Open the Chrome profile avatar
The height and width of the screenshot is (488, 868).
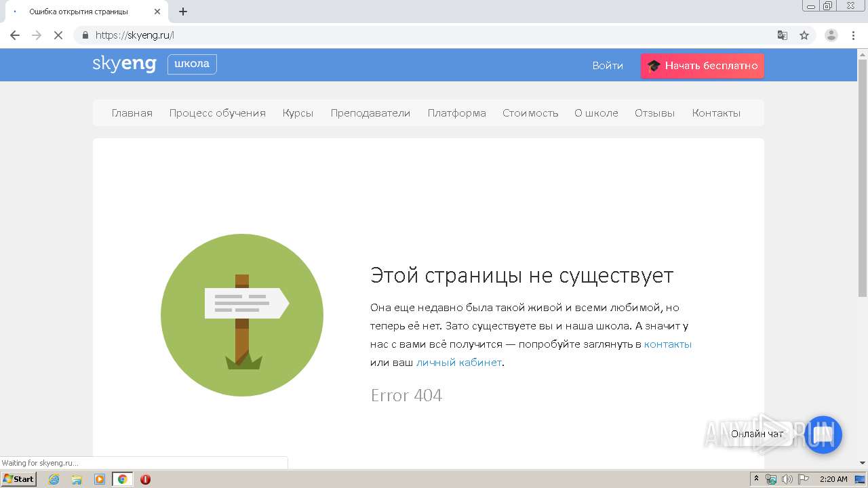(831, 35)
